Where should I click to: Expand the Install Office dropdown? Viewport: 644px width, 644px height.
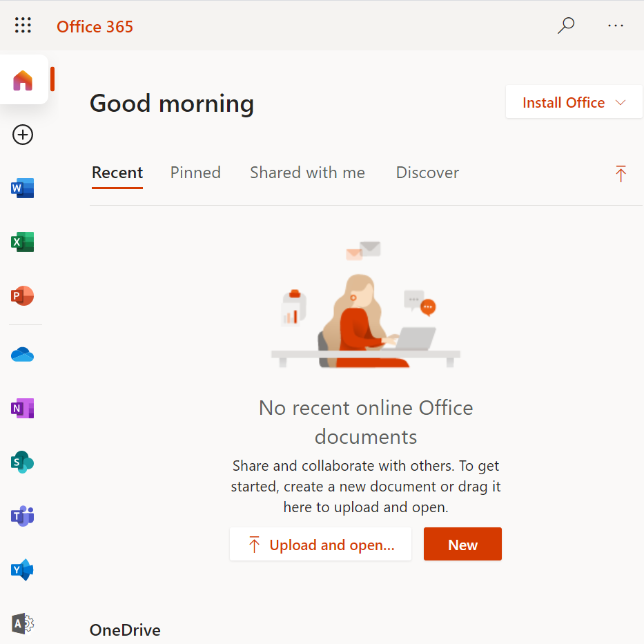574,102
